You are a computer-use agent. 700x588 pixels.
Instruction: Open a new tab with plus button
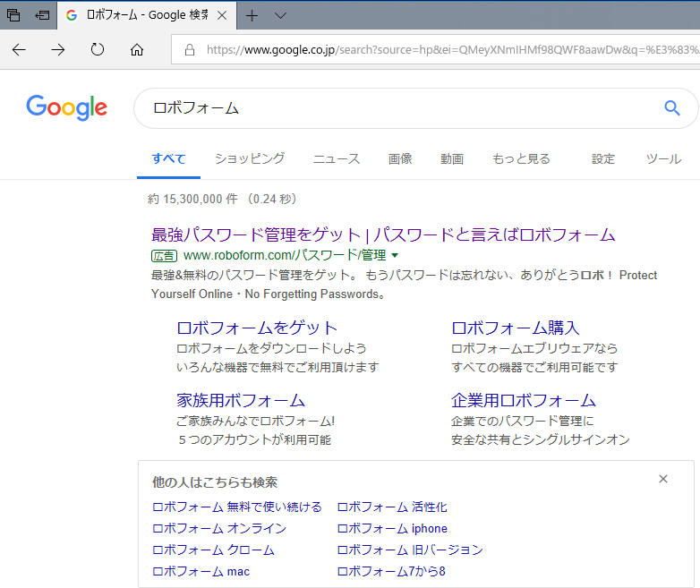click(252, 16)
